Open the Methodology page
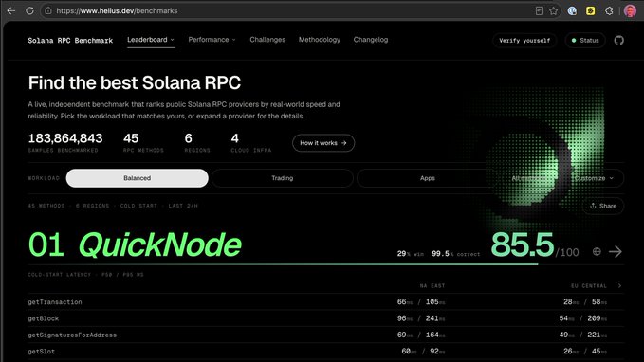The width and height of the screenshot is (644, 362). coord(319,40)
